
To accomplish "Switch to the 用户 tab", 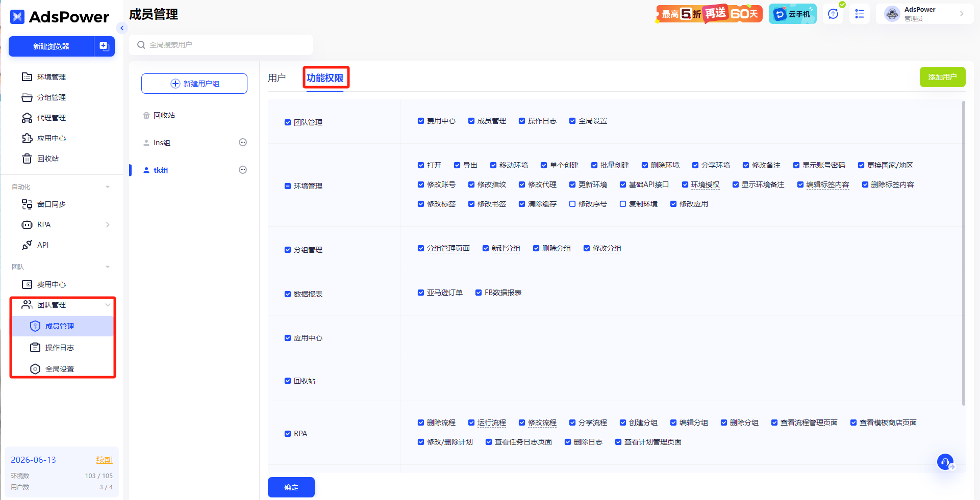I will click(277, 77).
